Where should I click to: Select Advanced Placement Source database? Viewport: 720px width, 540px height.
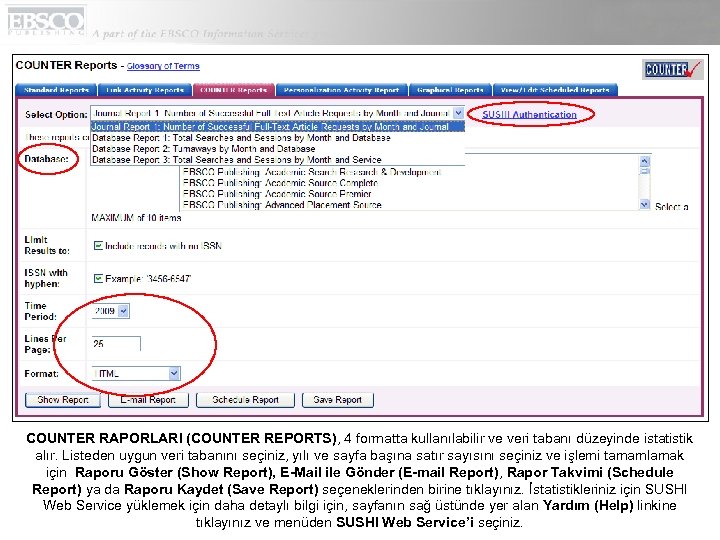(282, 205)
